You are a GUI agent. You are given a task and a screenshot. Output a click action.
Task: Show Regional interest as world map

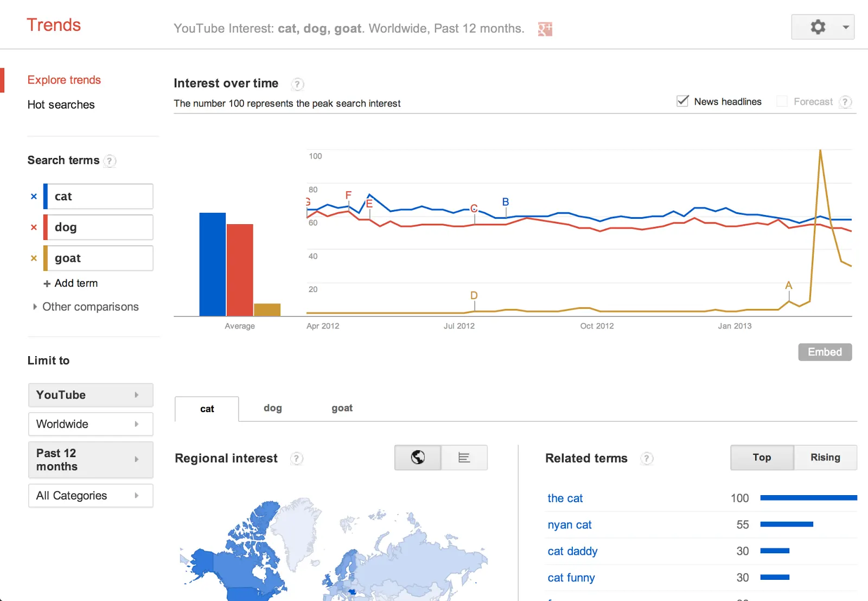click(x=417, y=458)
